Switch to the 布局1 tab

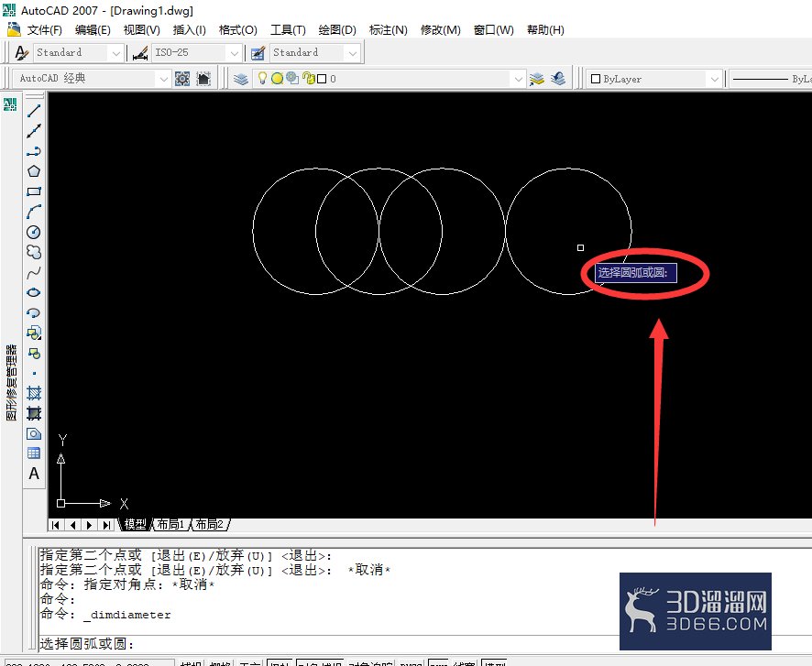[170, 524]
